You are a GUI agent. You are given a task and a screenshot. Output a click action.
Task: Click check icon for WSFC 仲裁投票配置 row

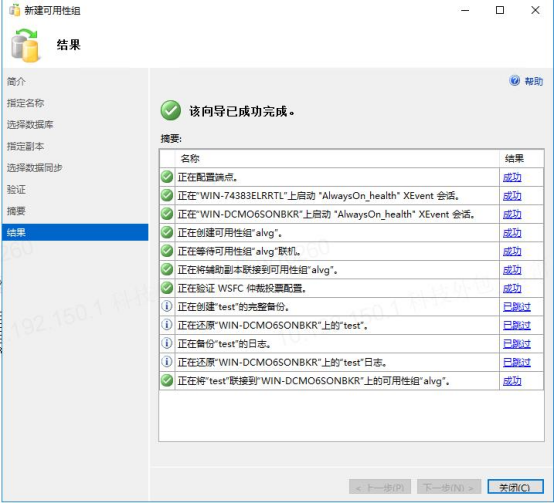(167, 288)
